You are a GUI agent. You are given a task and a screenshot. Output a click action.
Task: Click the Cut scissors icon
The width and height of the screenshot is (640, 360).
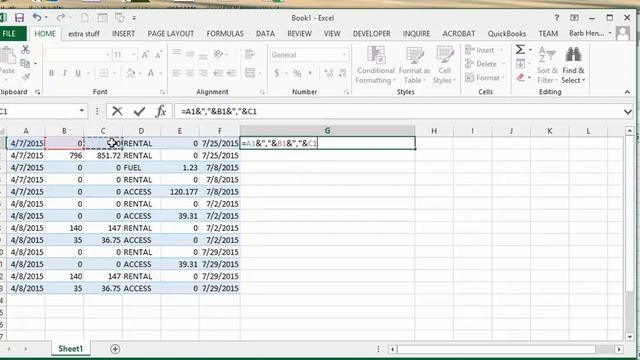tap(25, 49)
